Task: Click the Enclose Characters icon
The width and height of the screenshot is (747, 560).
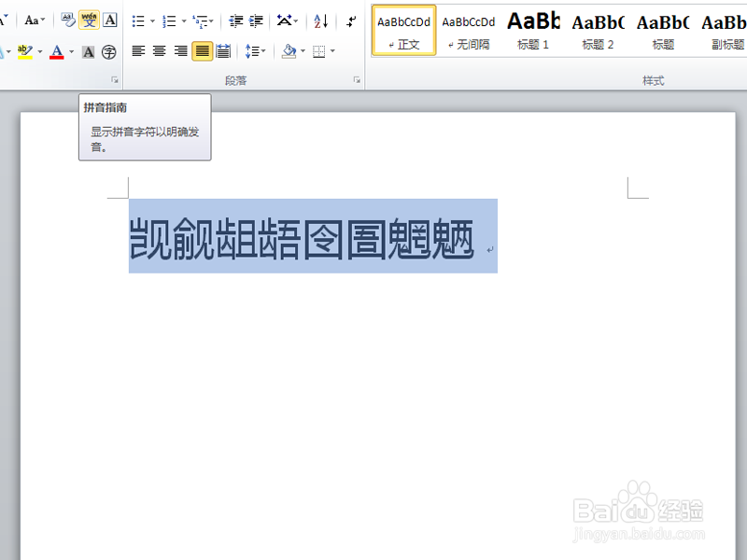Action: [x=109, y=52]
